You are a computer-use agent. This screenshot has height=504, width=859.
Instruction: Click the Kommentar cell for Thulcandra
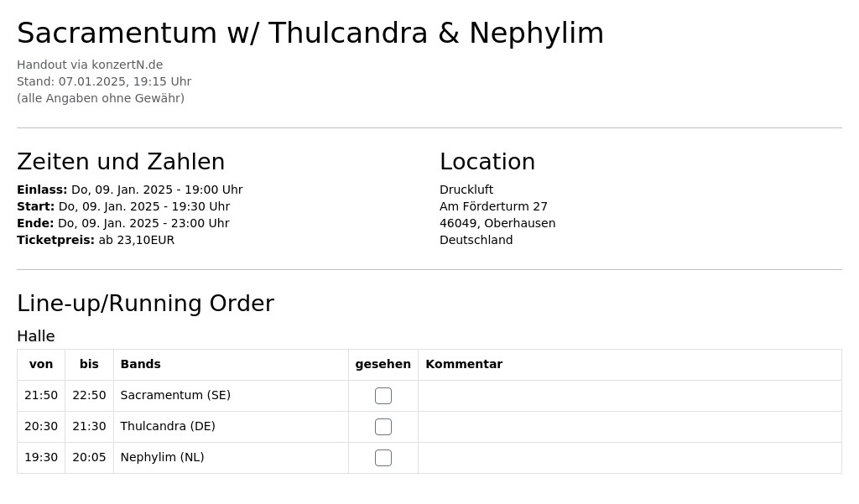click(629, 427)
